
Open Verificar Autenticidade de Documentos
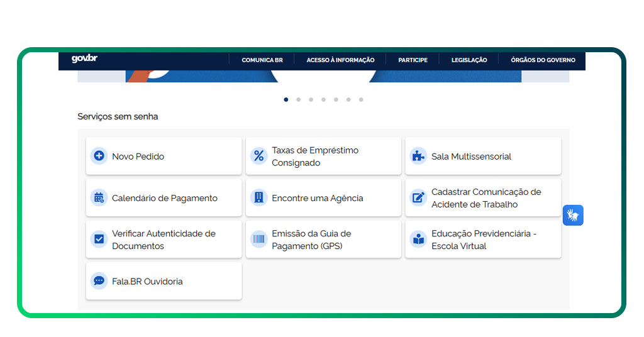point(164,240)
